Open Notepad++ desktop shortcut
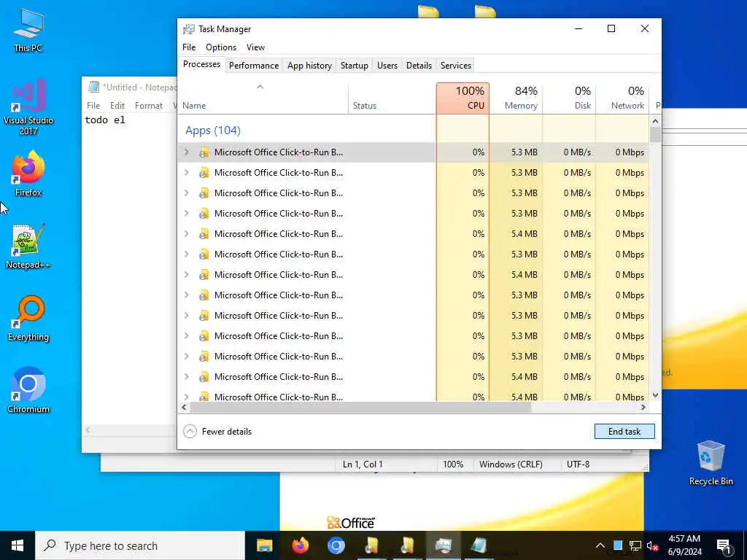 (x=28, y=246)
